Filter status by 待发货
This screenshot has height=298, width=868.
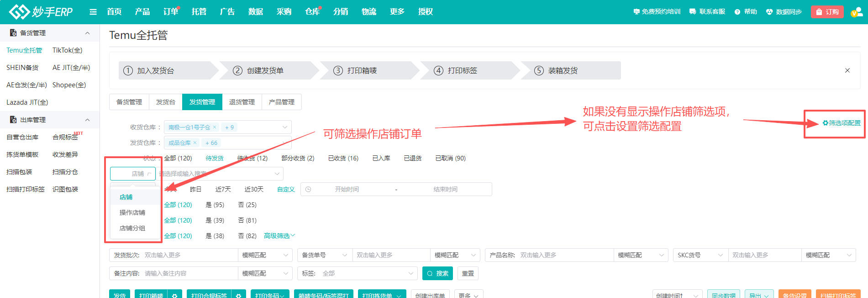[x=215, y=158]
